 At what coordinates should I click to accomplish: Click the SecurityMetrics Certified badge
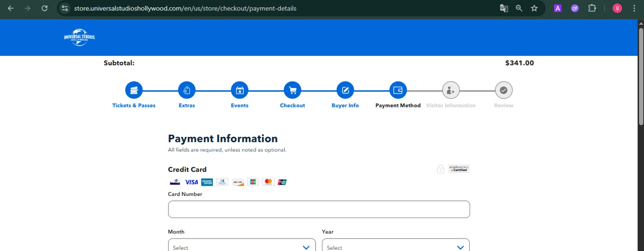click(x=459, y=169)
